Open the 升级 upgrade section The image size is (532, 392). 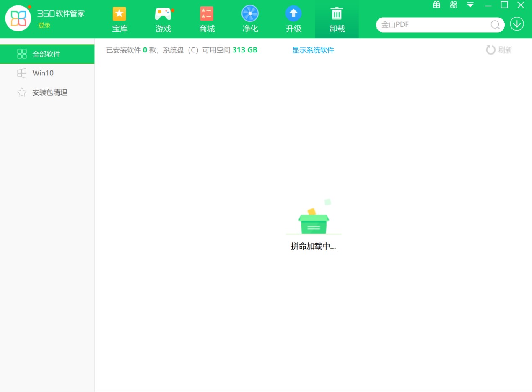(x=293, y=19)
